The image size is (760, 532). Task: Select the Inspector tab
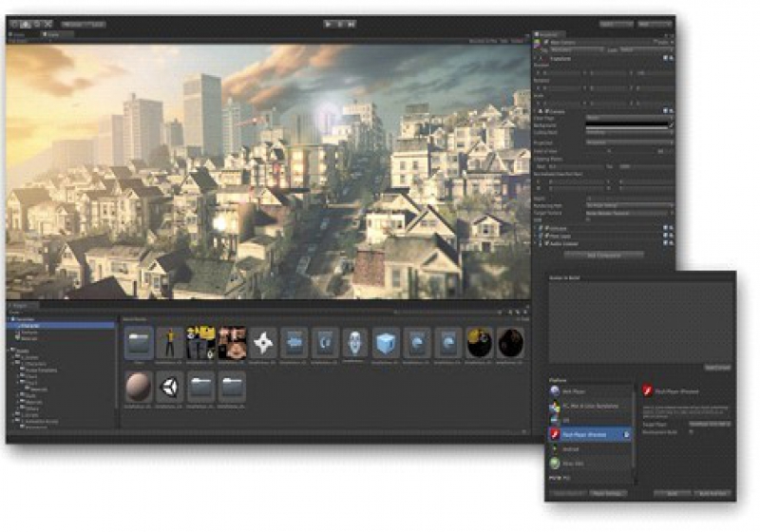(549, 35)
